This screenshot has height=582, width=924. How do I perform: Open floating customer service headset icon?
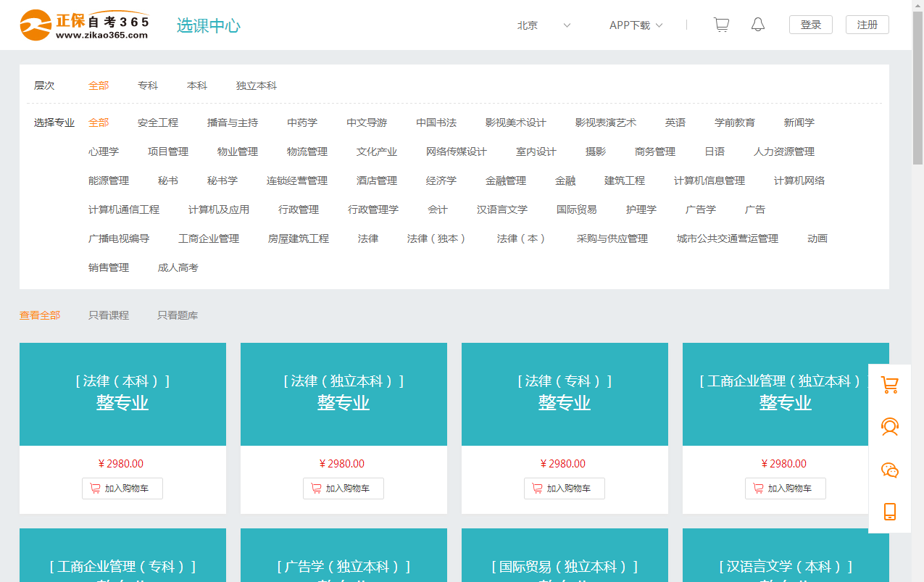coord(889,427)
